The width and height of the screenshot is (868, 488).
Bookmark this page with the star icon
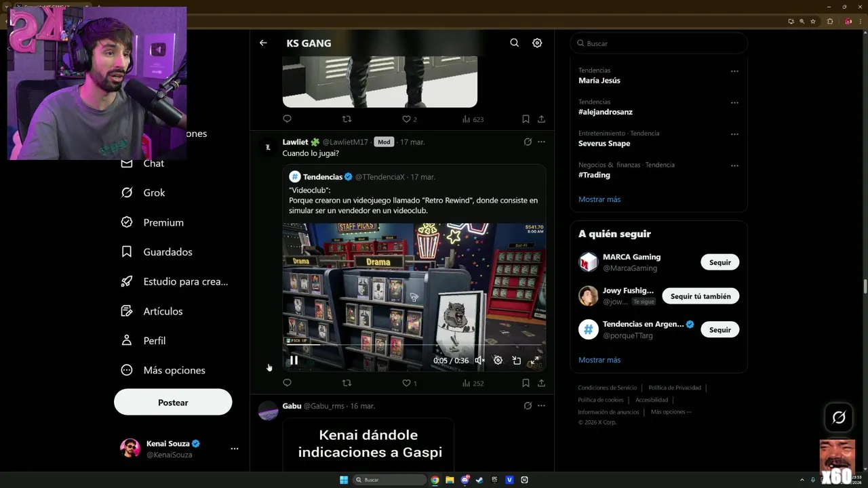813,21
